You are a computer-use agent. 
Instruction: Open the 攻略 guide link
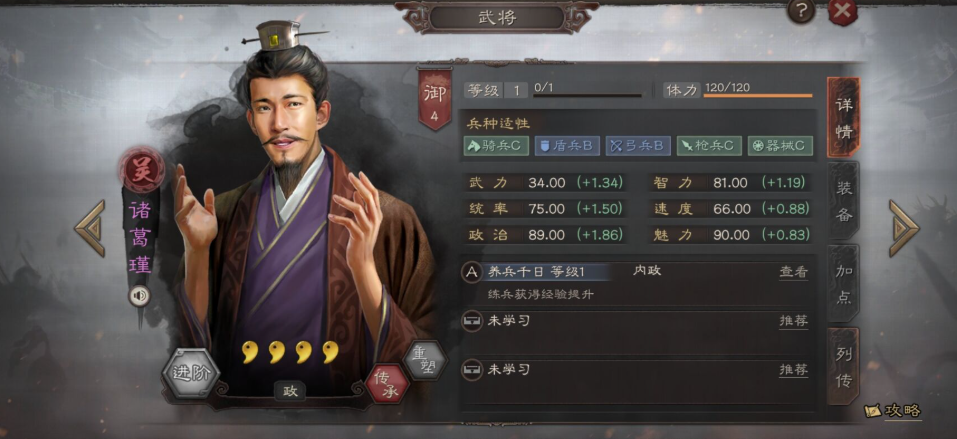[894, 411]
